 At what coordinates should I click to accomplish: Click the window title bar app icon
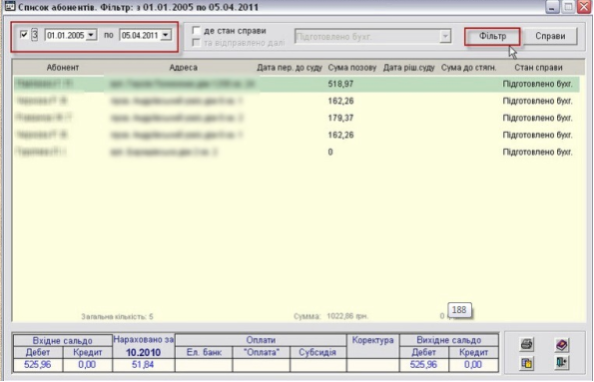[x=10, y=6]
